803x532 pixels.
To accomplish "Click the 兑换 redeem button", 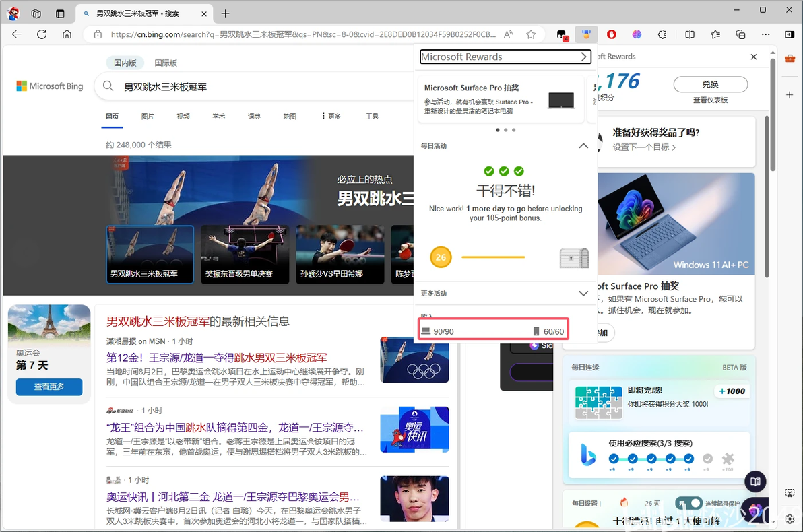I will (710, 84).
